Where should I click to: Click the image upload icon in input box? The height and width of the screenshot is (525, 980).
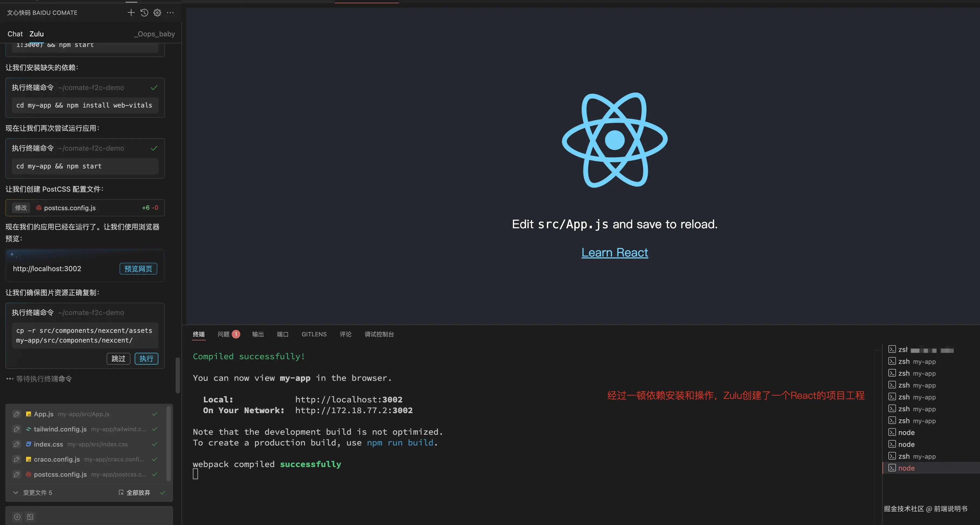point(30,517)
